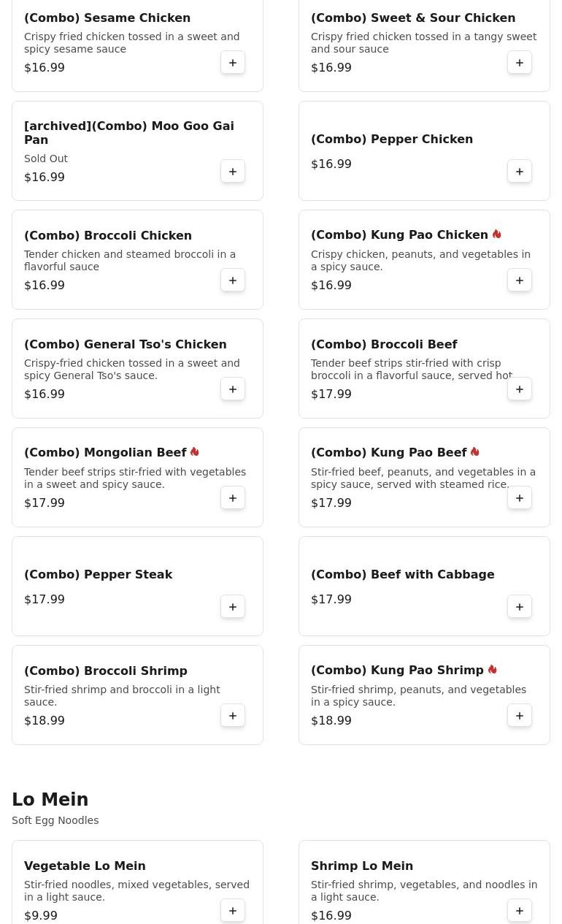This screenshot has width=562, height=924.
Task: Add Combo Kung Pao Beef to cart
Action: pyautogui.click(x=520, y=498)
